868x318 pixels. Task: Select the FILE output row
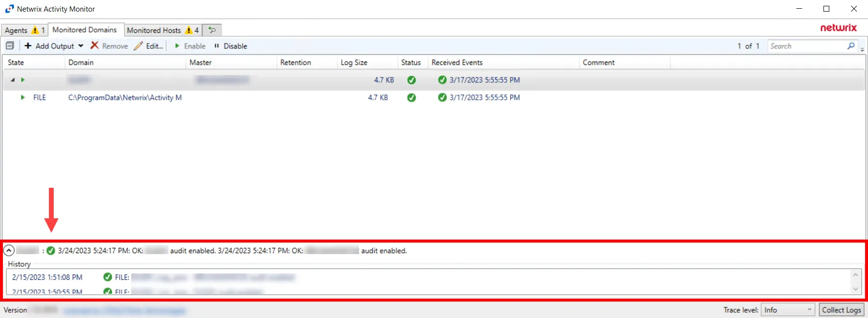coord(434,98)
